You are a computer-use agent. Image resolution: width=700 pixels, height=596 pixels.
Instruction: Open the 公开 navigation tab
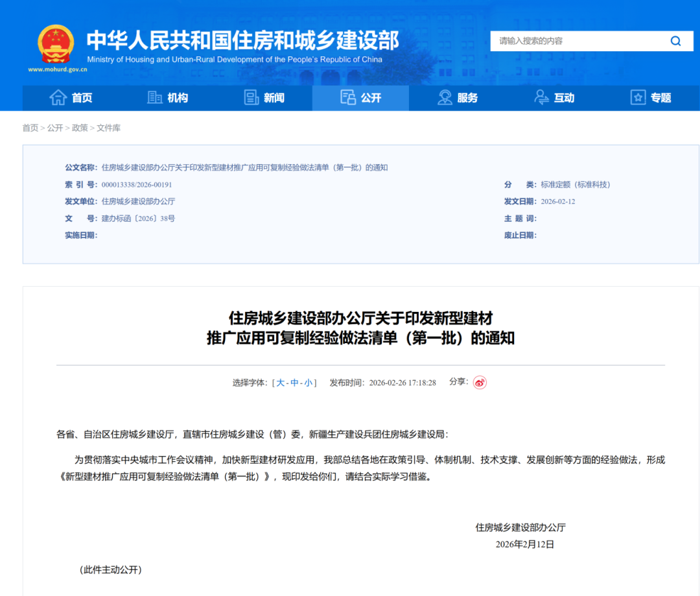point(361,98)
